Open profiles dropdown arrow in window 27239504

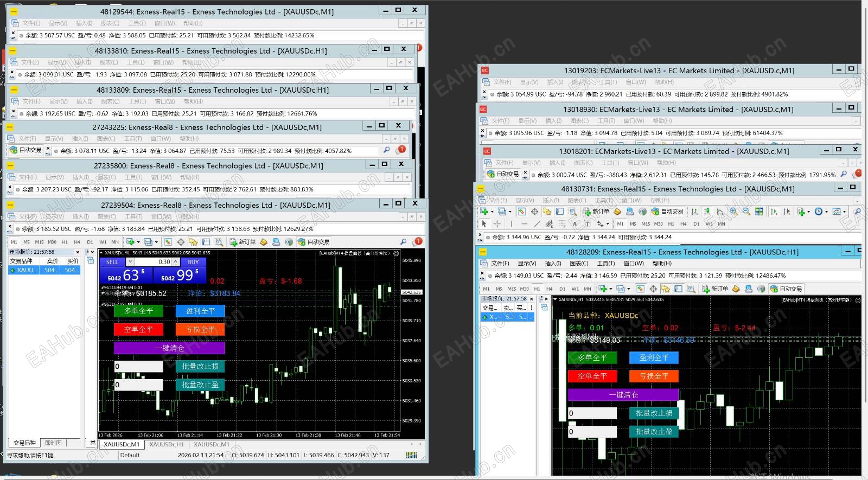tap(156, 242)
